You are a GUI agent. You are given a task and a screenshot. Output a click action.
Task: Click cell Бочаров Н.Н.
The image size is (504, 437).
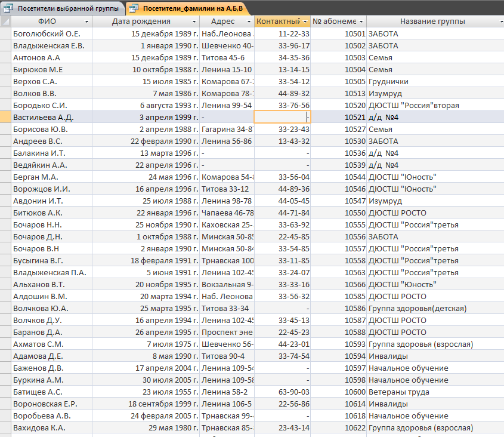(x=51, y=224)
